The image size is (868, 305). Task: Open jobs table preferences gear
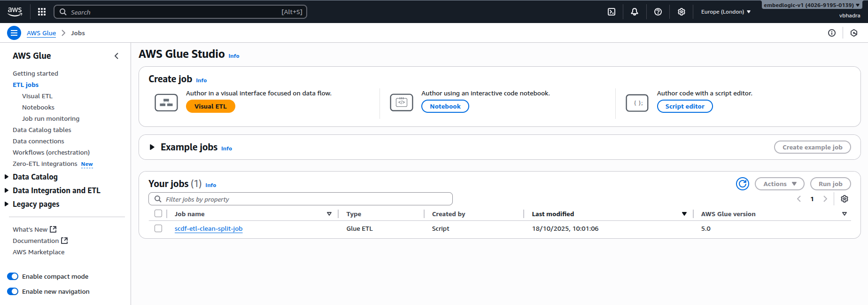pos(845,199)
